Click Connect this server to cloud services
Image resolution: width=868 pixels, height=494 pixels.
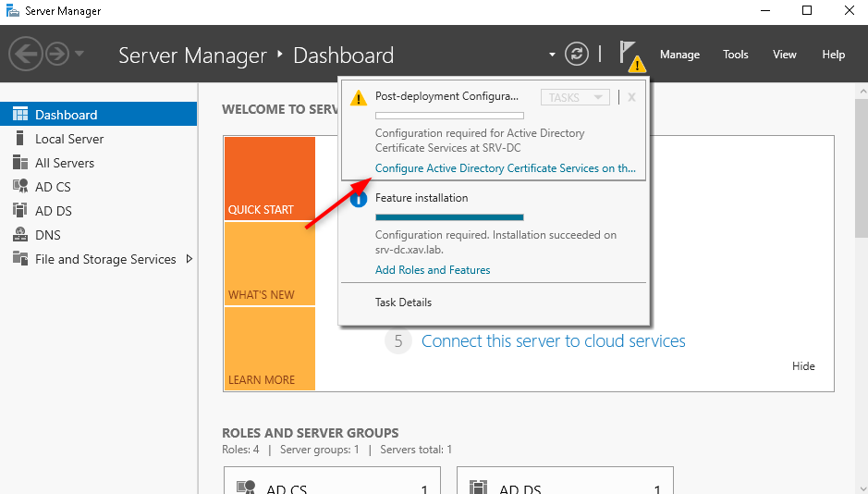click(x=553, y=341)
